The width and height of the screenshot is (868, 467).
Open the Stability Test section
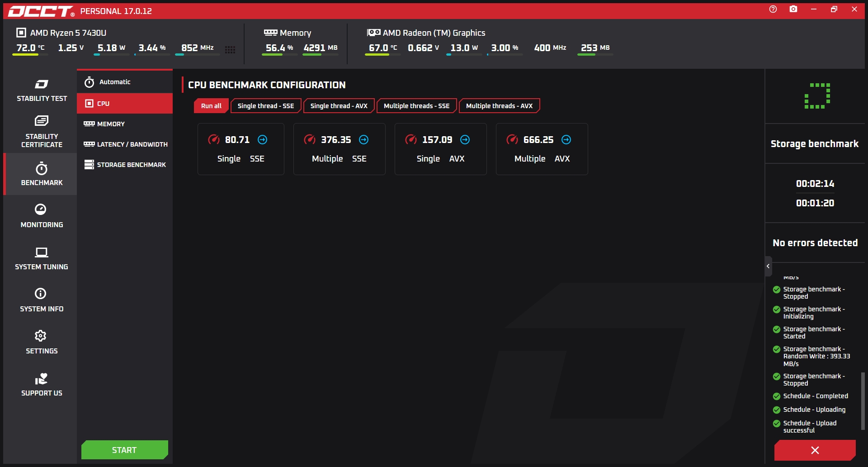[x=42, y=91]
